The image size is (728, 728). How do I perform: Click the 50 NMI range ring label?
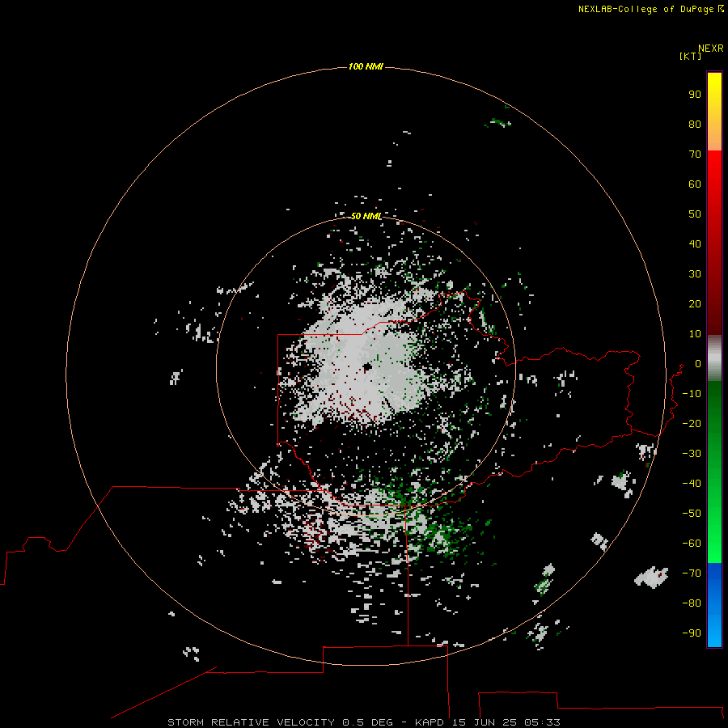point(366,216)
